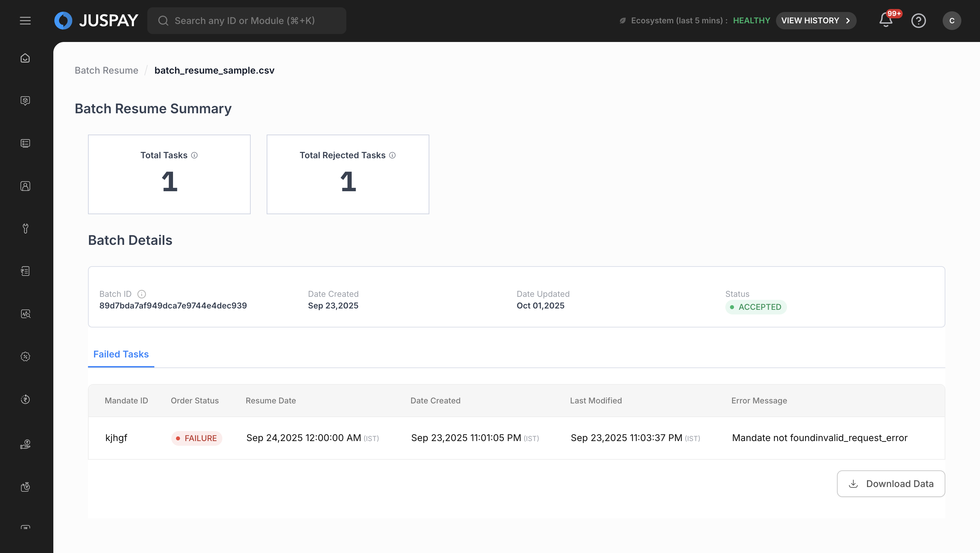Image resolution: width=980 pixels, height=553 pixels.
Task: Open the hamburger menu
Action: pos(25,21)
